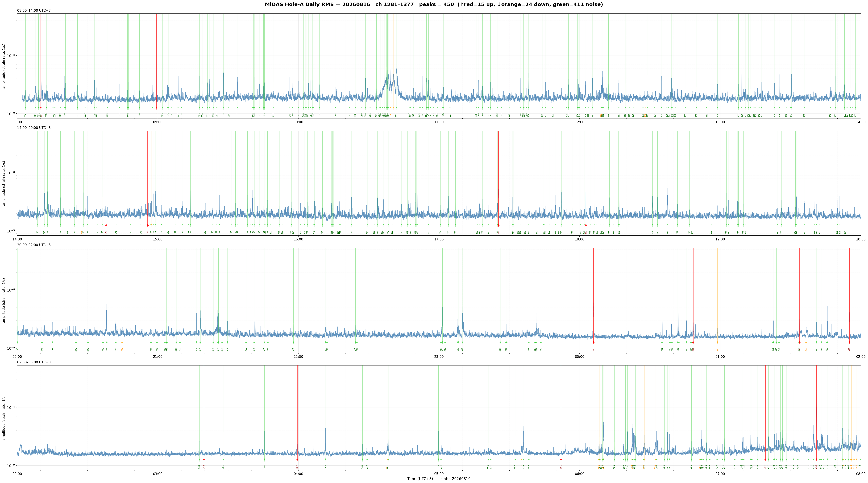Click the red peak number label "170"
The image size is (868, 483).
[106, 232]
